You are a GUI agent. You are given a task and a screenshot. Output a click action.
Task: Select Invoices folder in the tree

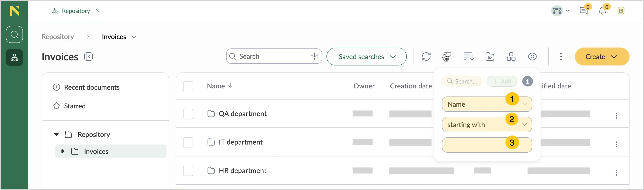[96, 152]
